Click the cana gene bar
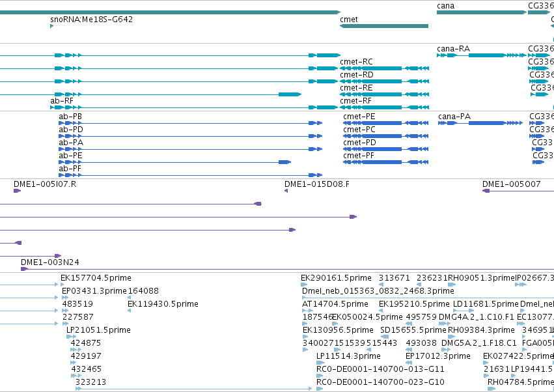Image resolution: width=554 pixels, height=392 pixels. (x=482, y=12)
